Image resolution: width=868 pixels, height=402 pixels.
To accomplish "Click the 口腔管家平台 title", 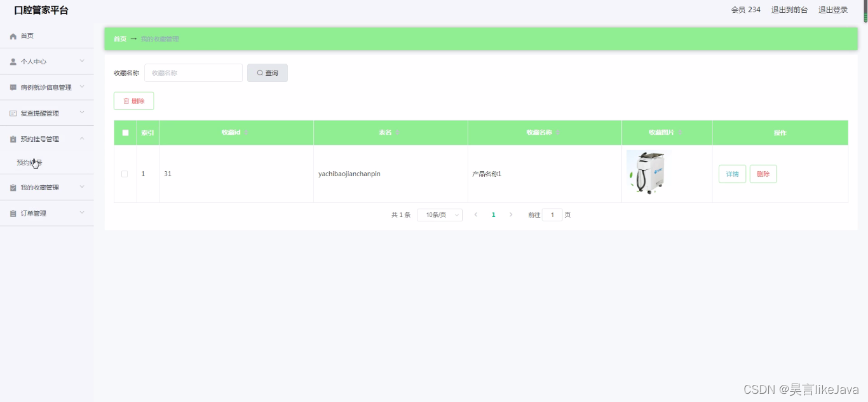I will tap(41, 10).
